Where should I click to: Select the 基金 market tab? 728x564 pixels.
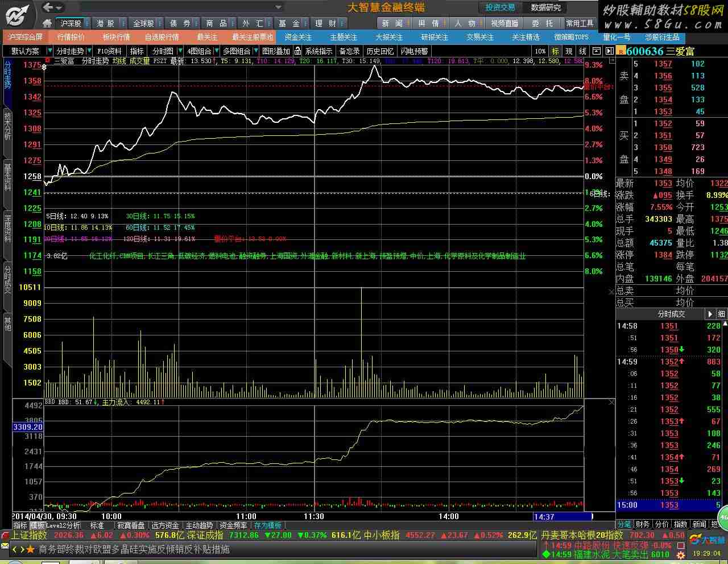tap(289, 23)
